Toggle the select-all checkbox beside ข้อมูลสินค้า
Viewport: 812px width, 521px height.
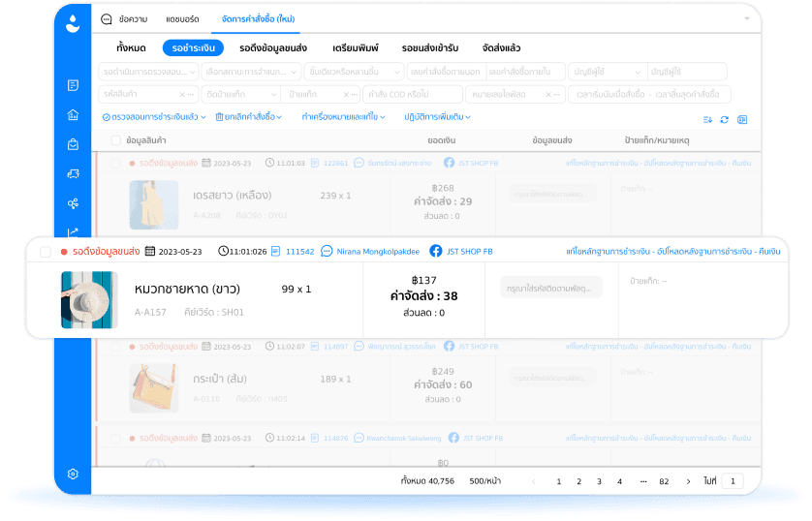click(116, 140)
